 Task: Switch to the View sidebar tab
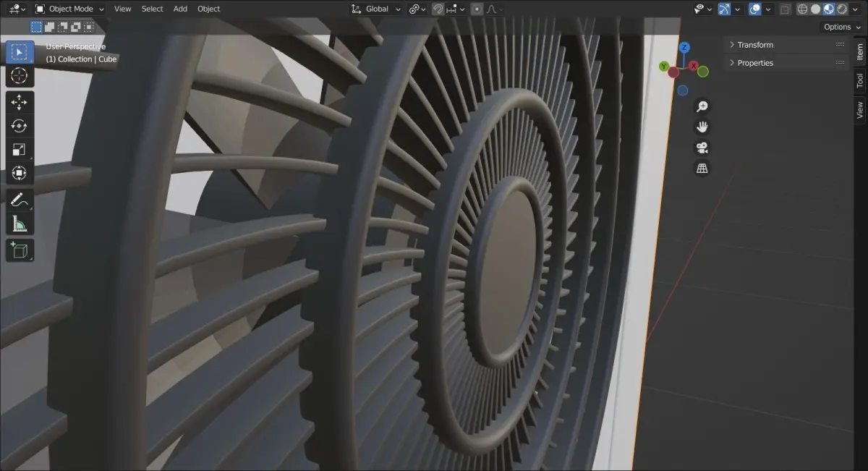(860, 110)
